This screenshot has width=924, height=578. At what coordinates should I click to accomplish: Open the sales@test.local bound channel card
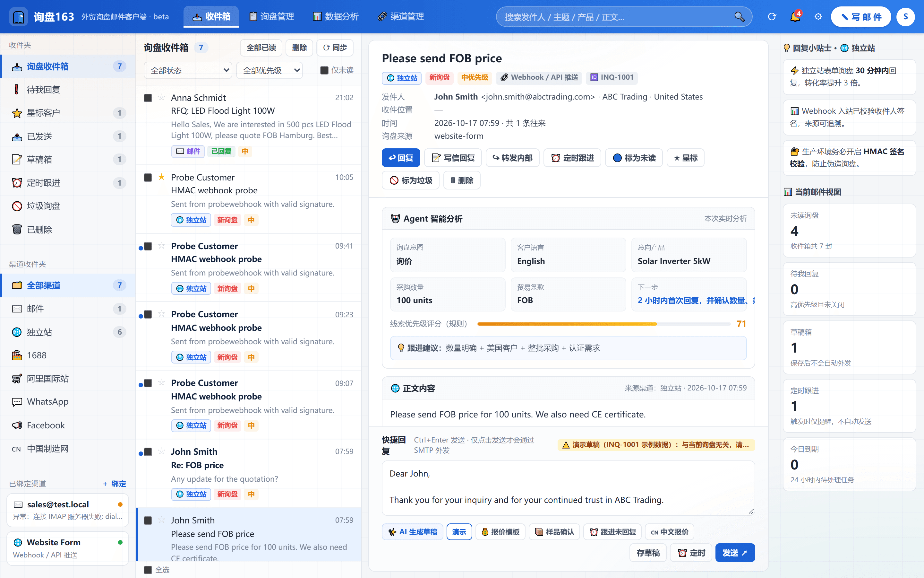(x=68, y=510)
